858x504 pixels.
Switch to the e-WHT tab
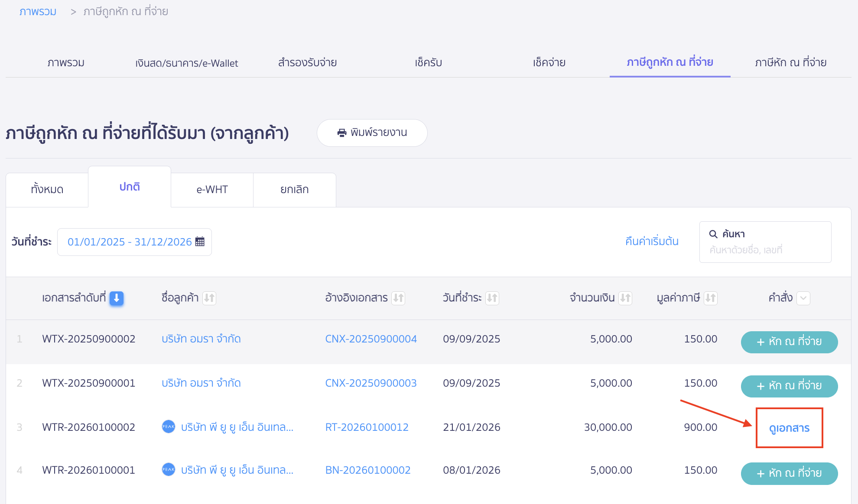coord(212,190)
